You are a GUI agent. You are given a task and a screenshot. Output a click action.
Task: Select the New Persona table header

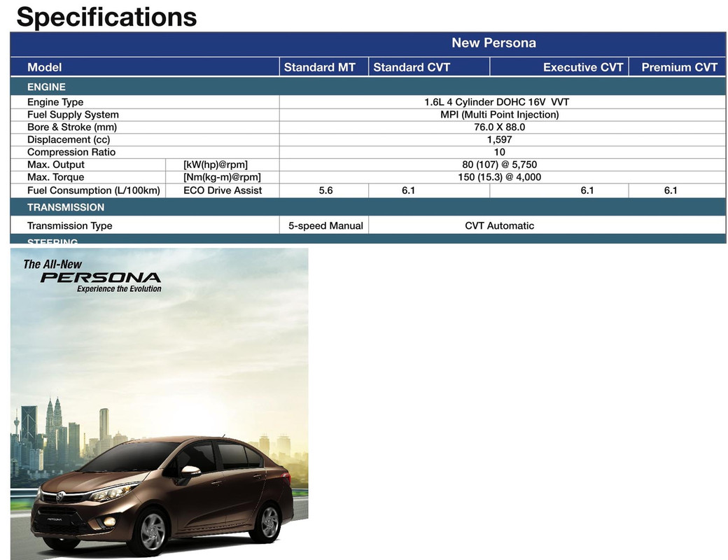pyautogui.click(x=493, y=43)
